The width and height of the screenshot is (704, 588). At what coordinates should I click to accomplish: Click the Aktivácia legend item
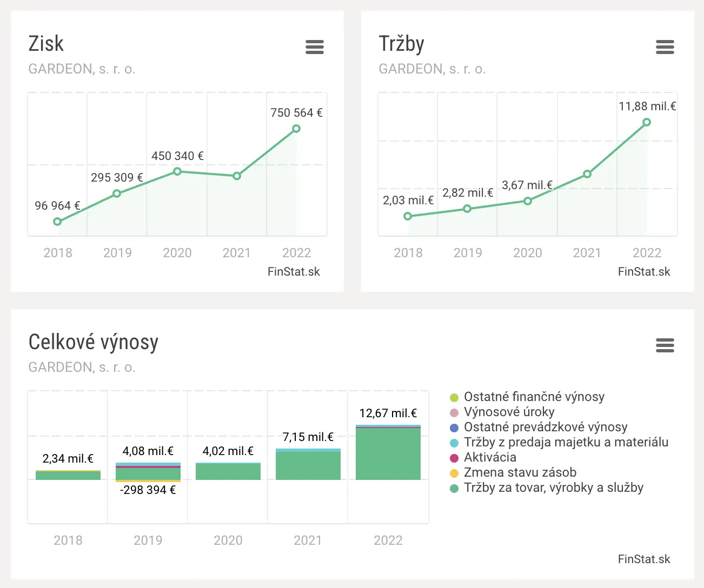[490, 457]
